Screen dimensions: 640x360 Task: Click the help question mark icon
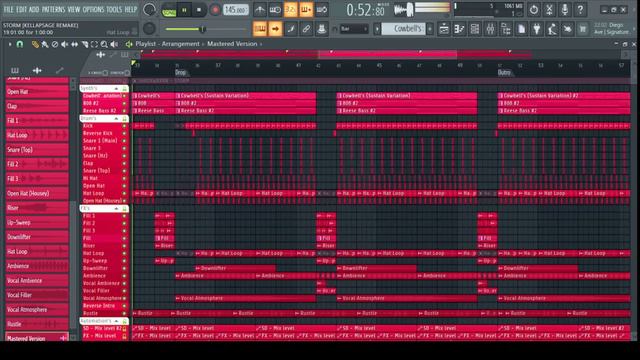tap(580, 9)
